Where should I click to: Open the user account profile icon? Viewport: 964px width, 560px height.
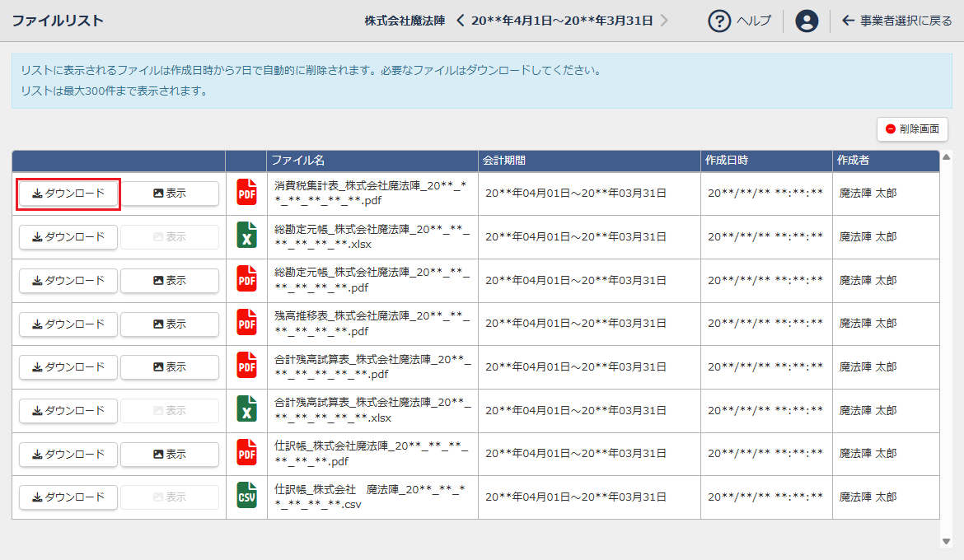click(x=807, y=21)
